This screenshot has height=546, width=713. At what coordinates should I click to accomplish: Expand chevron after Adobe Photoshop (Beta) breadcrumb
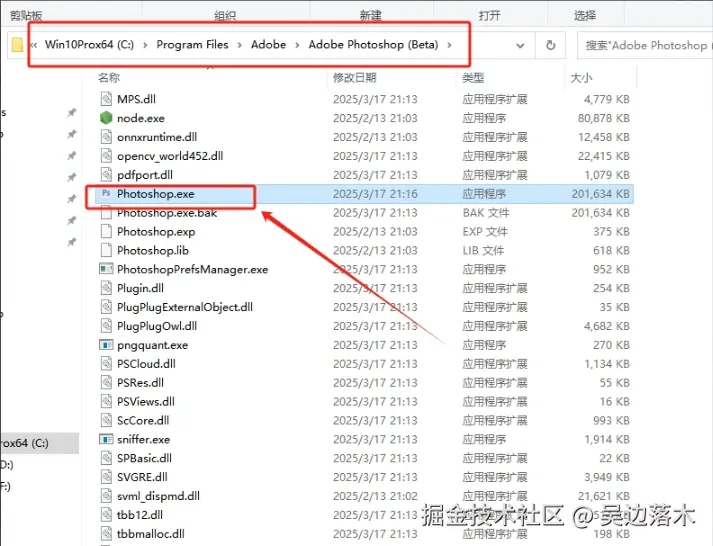[x=449, y=45]
